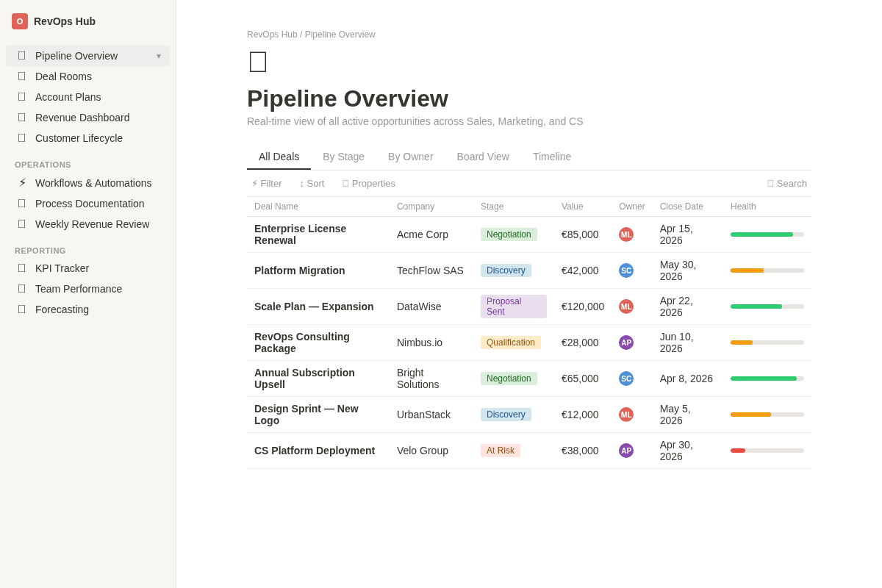Click the RevOps Hub workspace logo
This screenshot has height=588, width=882.
tap(19, 21)
